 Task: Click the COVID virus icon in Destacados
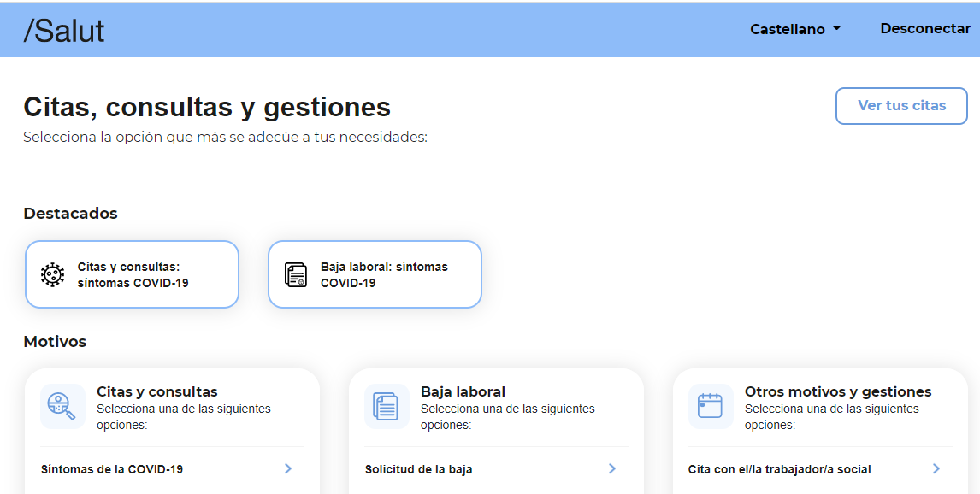pyautogui.click(x=52, y=275)
